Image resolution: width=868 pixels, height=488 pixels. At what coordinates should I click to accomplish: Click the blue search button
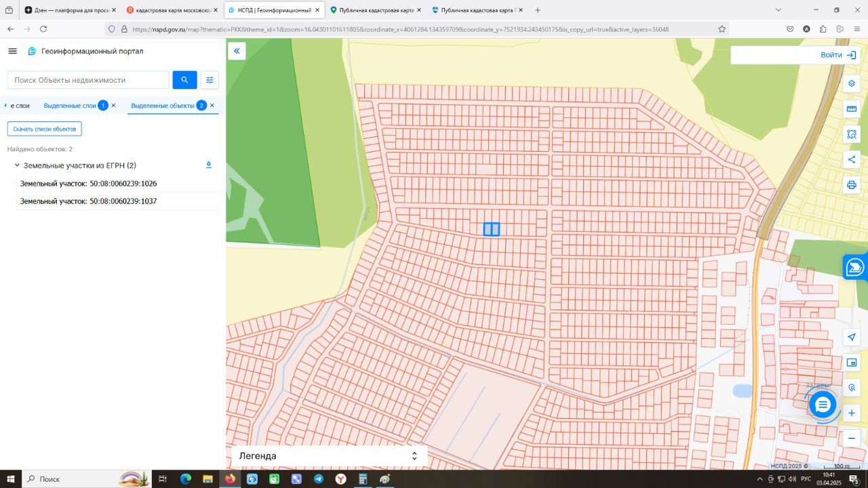(184, 80)
